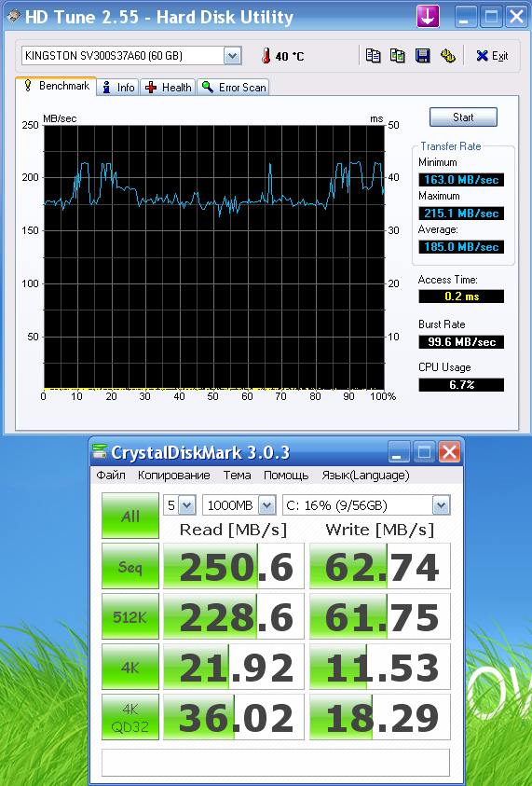The width and height of the screenshot is (532, 786).
Task: Switch to the Health tab
Action: point(169,88)
